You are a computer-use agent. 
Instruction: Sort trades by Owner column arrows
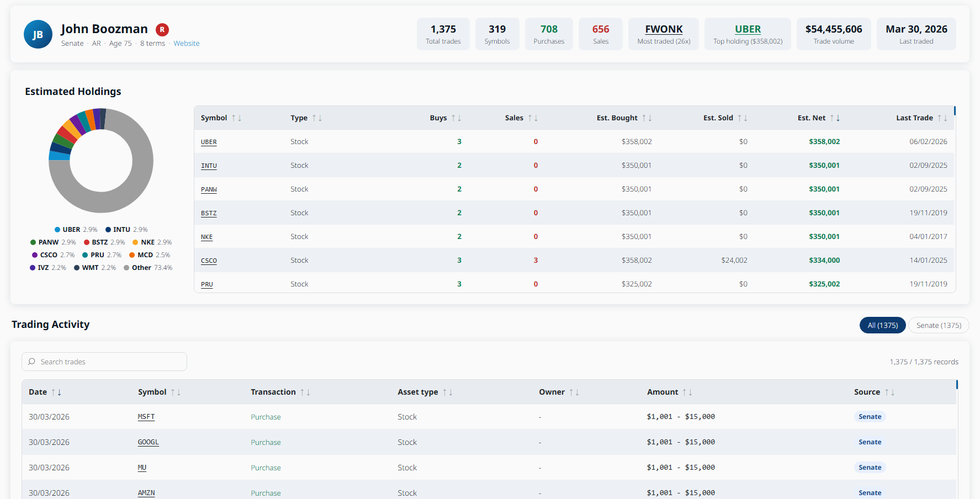point(574,392)
